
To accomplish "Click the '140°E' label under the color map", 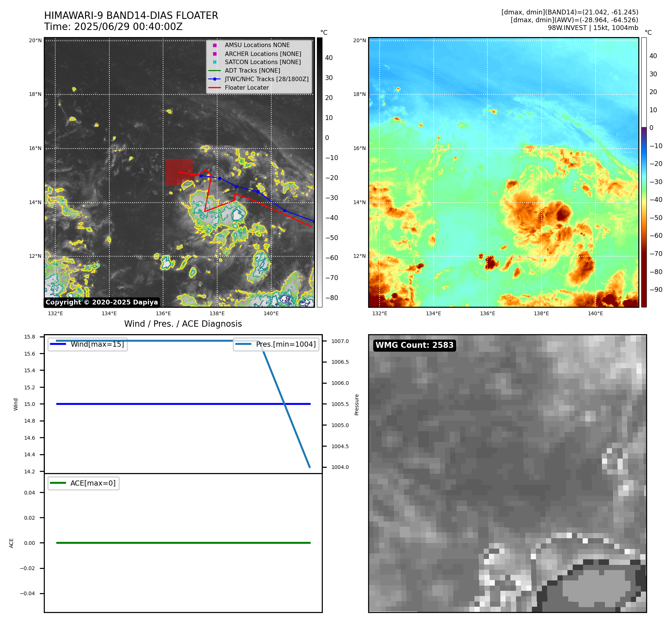I will (x=595, y=313).
